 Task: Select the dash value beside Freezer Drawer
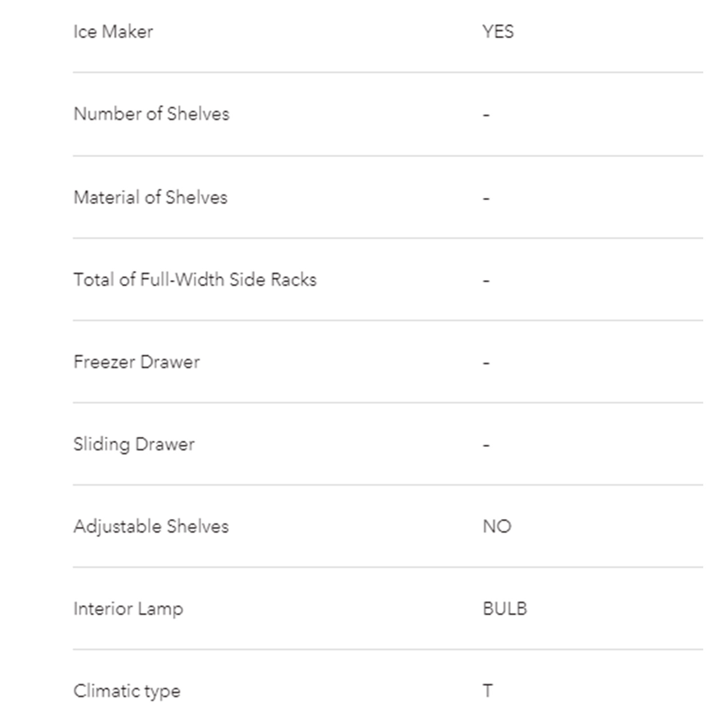click(486, 363)
